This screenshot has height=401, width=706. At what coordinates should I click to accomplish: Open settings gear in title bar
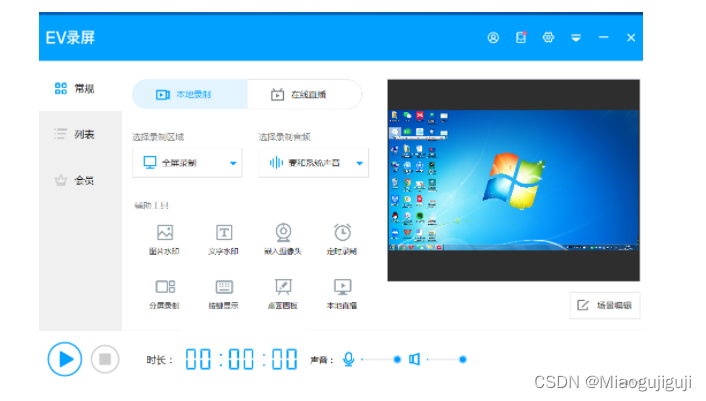tap(548, 37)
